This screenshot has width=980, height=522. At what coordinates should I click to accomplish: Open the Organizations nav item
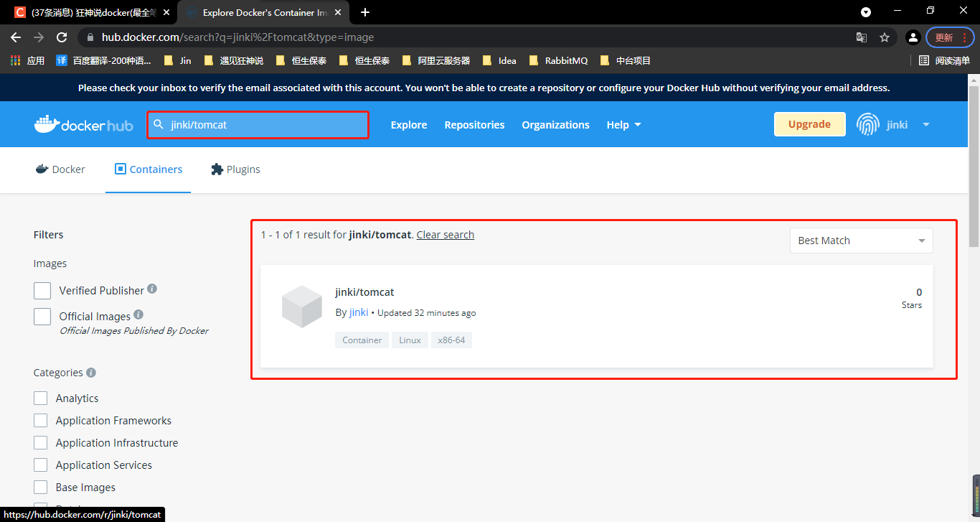[555, 125]
